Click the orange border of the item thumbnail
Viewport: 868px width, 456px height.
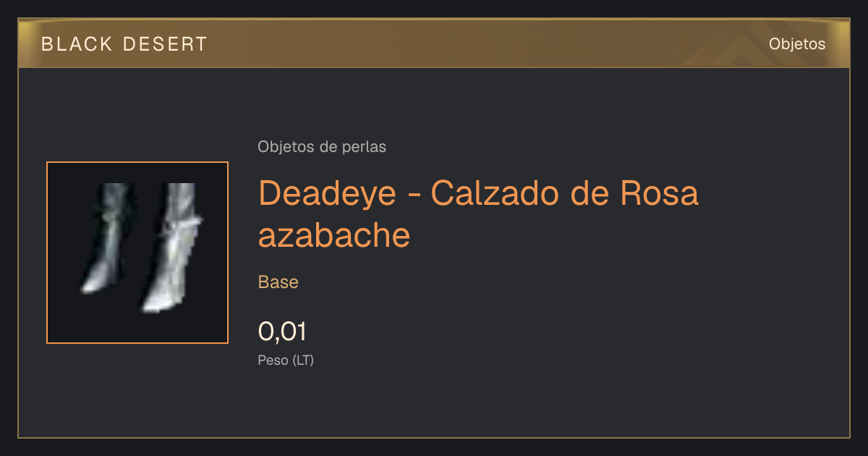point(137,162)
